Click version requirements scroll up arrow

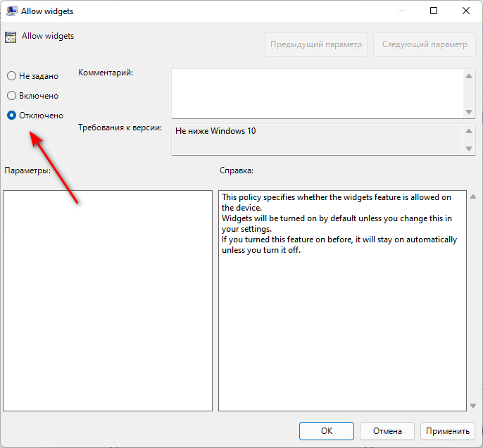469,131
